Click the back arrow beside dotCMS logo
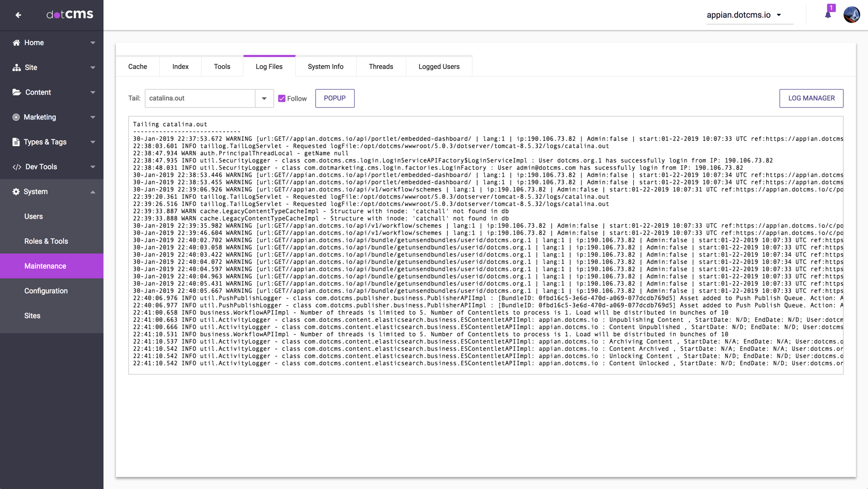 [x=19, y=15]
